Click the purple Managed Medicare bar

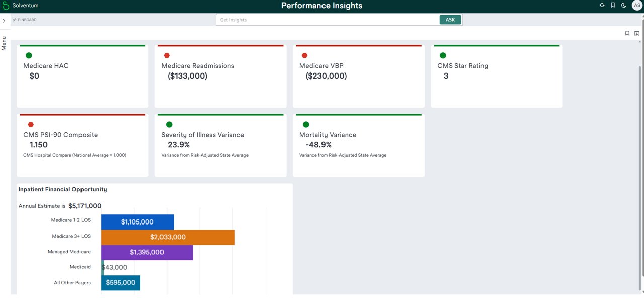pyautogui.click(x=147, y=252)
